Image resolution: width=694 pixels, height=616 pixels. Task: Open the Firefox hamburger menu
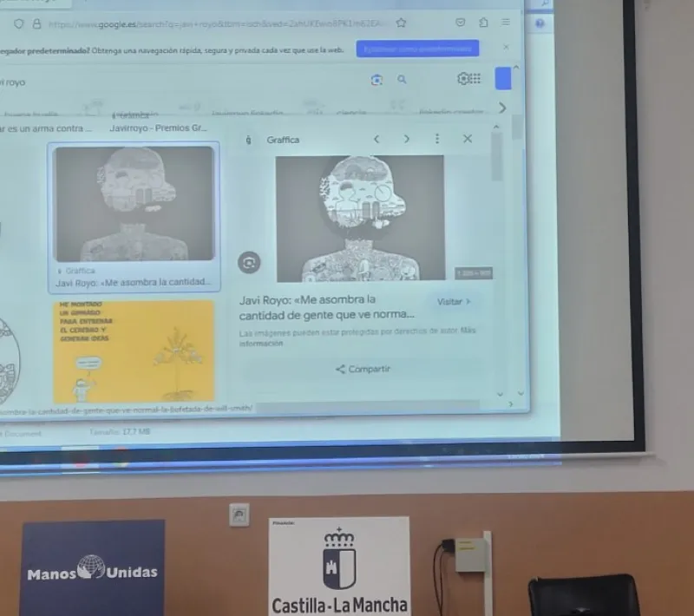(506, 22)
